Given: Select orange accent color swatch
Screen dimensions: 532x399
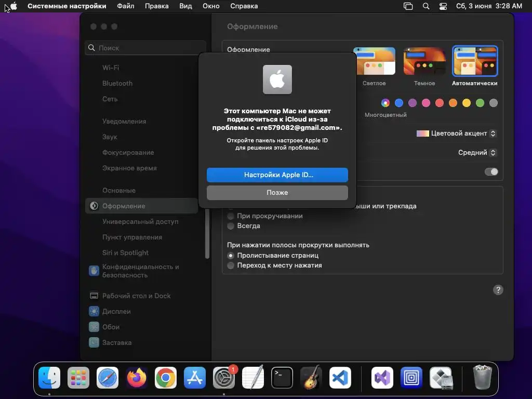Looking at the screenshot, I should [x=453, y=103].
